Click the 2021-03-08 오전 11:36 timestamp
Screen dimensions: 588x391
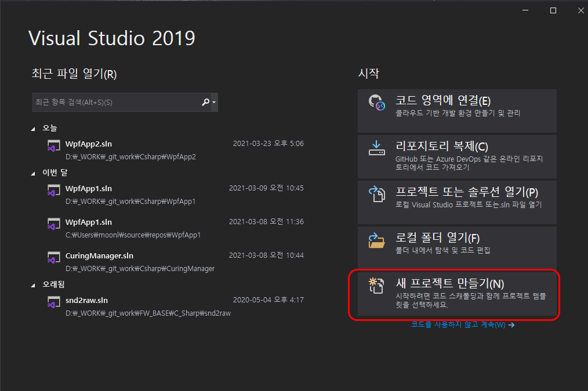(x=266, y=222)
